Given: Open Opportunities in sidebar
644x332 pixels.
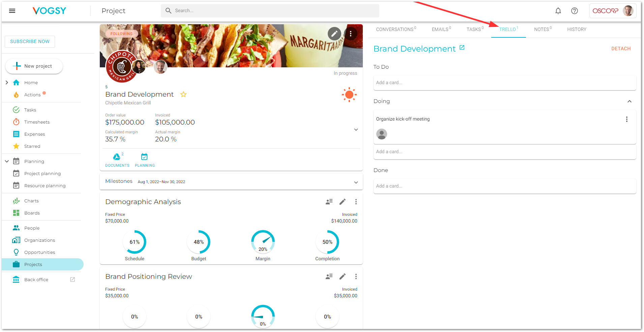Looking at the screenshot, I should [39, 252].
